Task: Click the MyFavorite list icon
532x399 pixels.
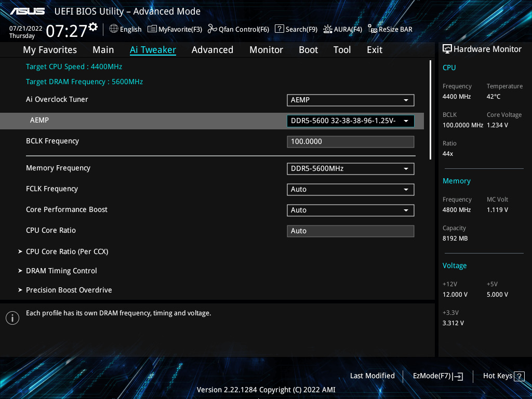Action: pyautogui.click(x=152, y=29)
